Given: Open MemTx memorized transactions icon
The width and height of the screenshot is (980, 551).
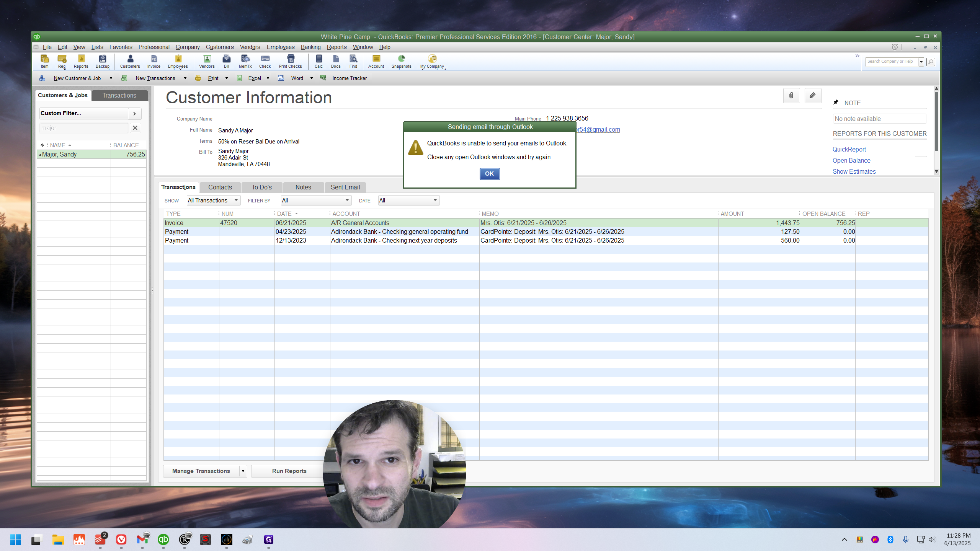Looking at the screenshot, I should (x=245, y=61).
